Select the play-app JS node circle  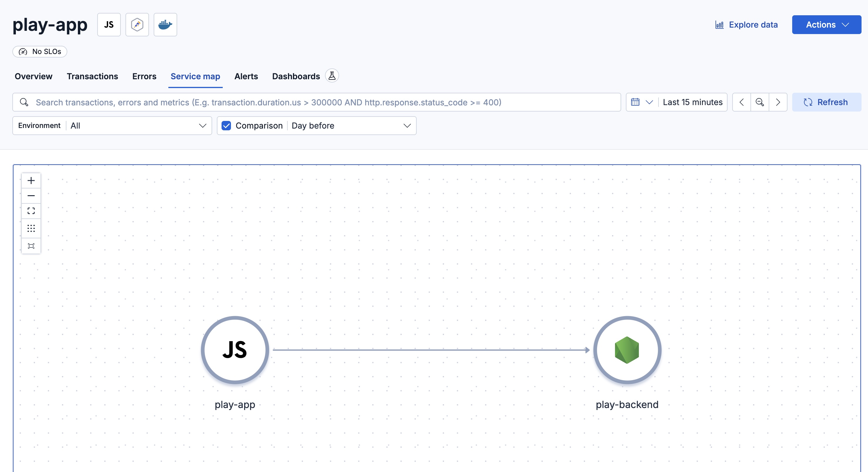click(x=235, y=350)
